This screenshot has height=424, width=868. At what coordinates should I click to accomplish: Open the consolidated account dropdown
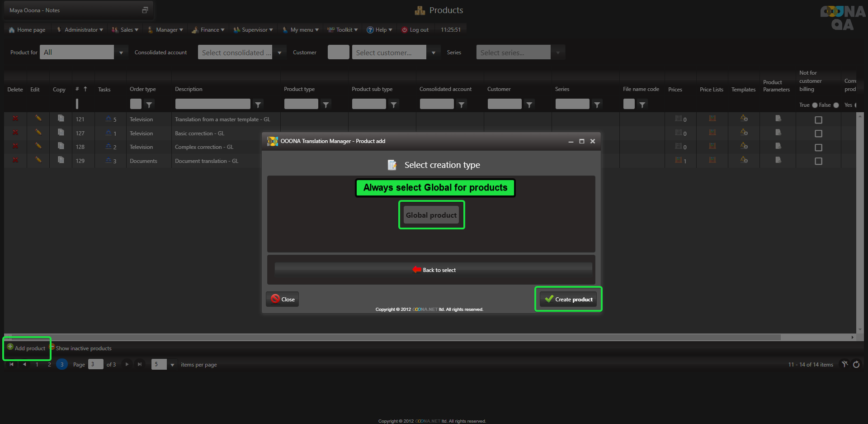pos(279,52)
